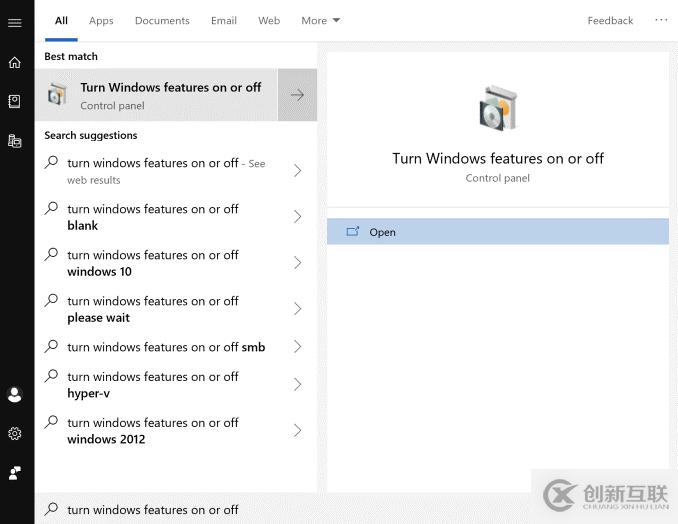The image size is (678, 524).
Task: Switch to the Email tab
Action: pyautogui.click(x=224, y=21)
